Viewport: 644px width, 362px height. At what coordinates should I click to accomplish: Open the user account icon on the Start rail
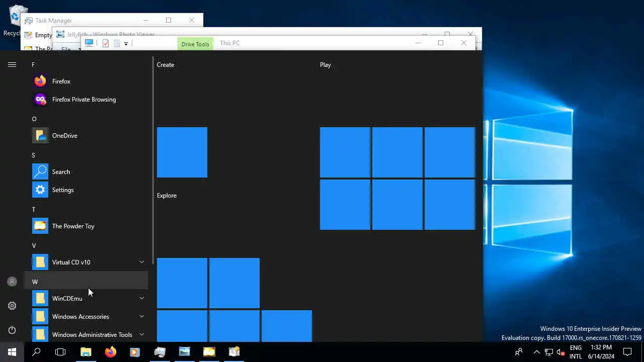pos(12,282)
